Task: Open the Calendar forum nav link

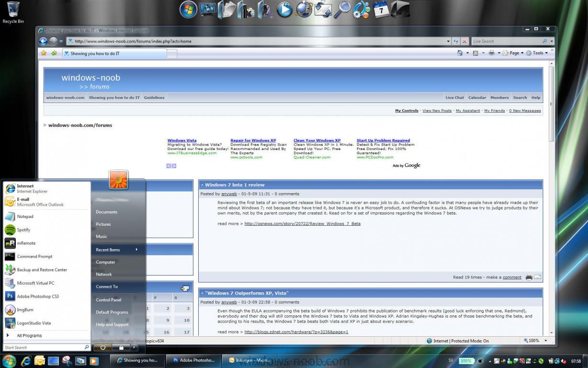Action: coord(477,97)
